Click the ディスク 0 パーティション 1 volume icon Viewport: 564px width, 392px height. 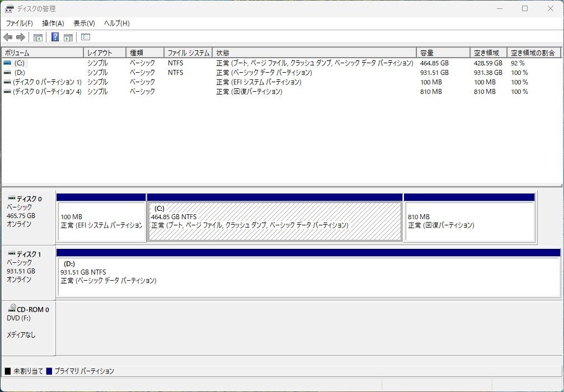[7, 82]
